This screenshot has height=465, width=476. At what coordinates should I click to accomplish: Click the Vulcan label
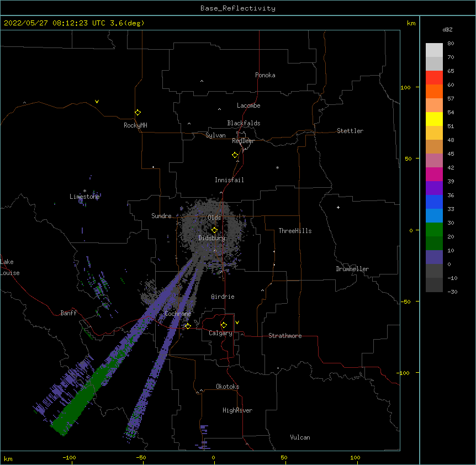(300, 437)
